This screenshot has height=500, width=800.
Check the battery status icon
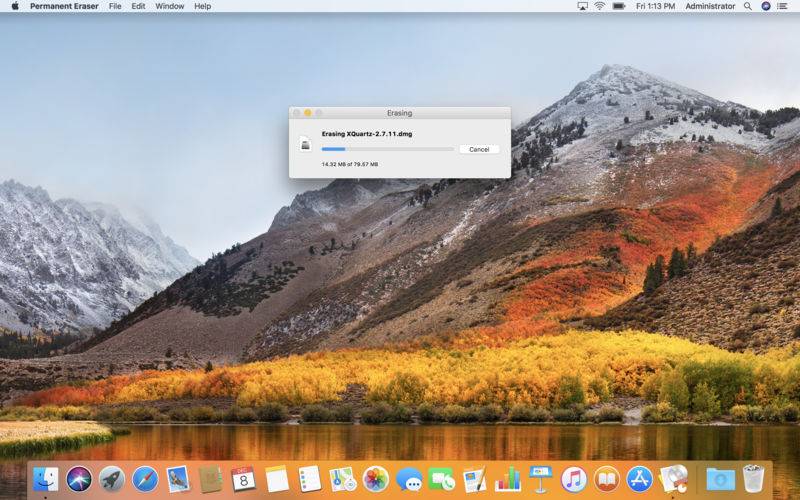click(x=619, y=6)
